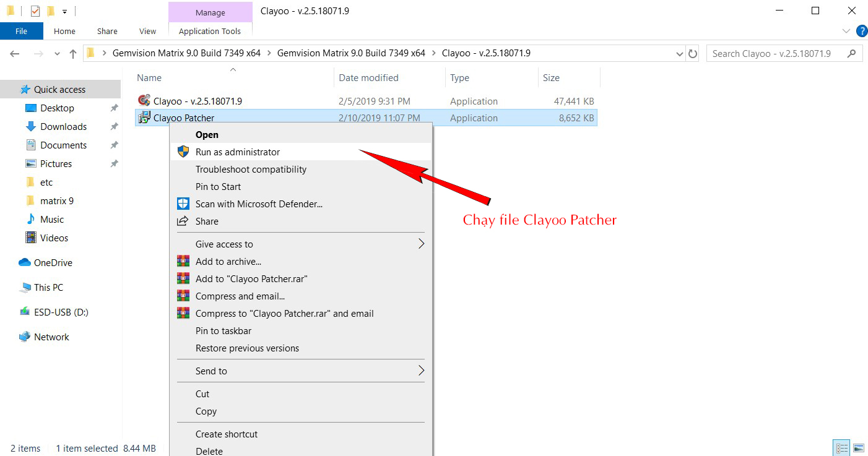Click the Music note icon in sidebar
868x456 pixels.
click(31, 219)
